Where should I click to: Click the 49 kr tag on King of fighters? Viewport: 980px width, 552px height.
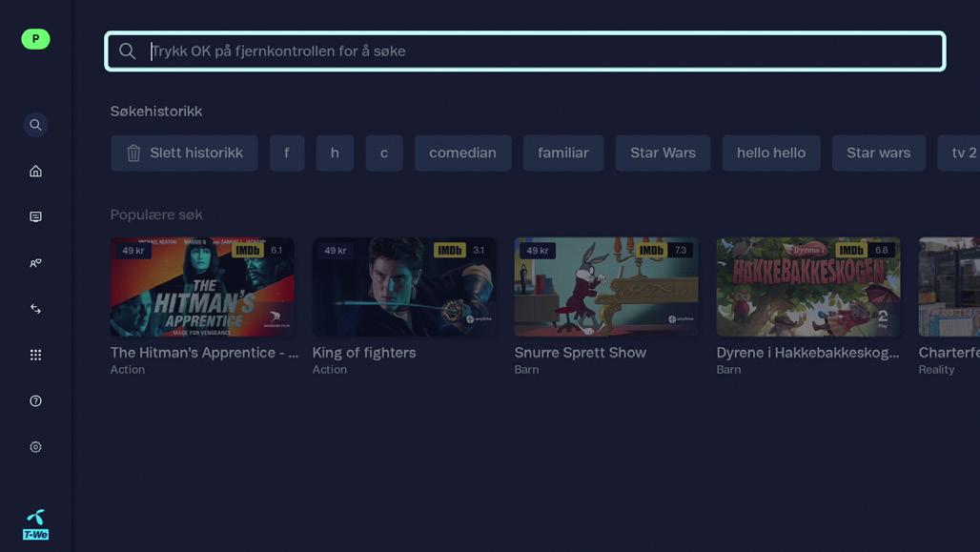click(x=335, y=251)
